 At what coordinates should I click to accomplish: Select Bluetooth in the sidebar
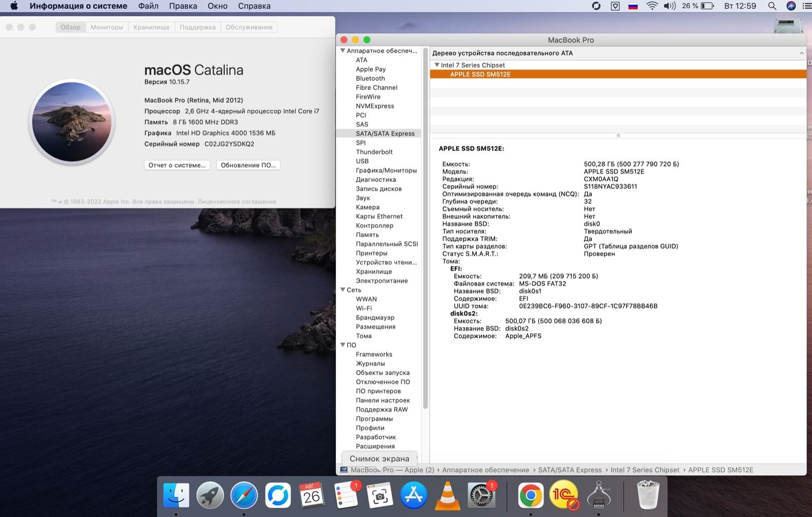[x=370, y=78]
